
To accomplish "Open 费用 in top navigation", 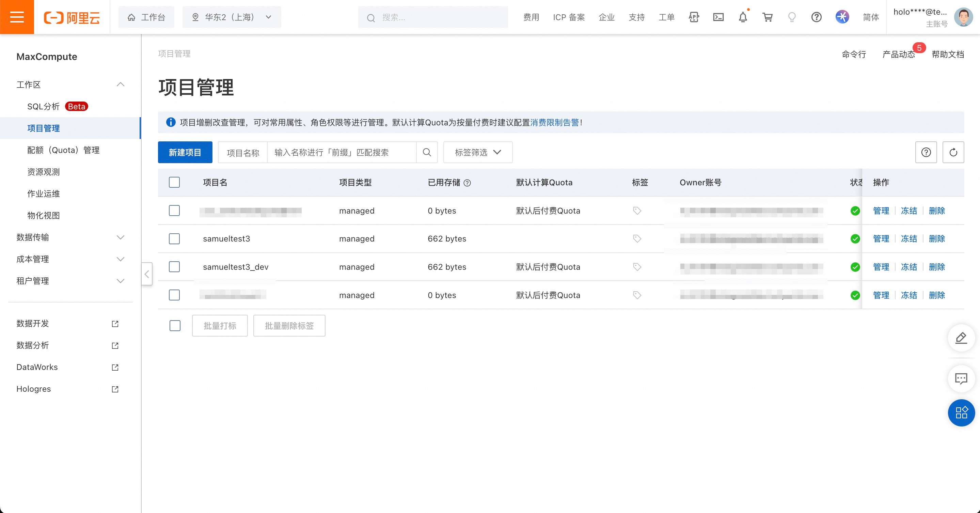I will point(531,17).
